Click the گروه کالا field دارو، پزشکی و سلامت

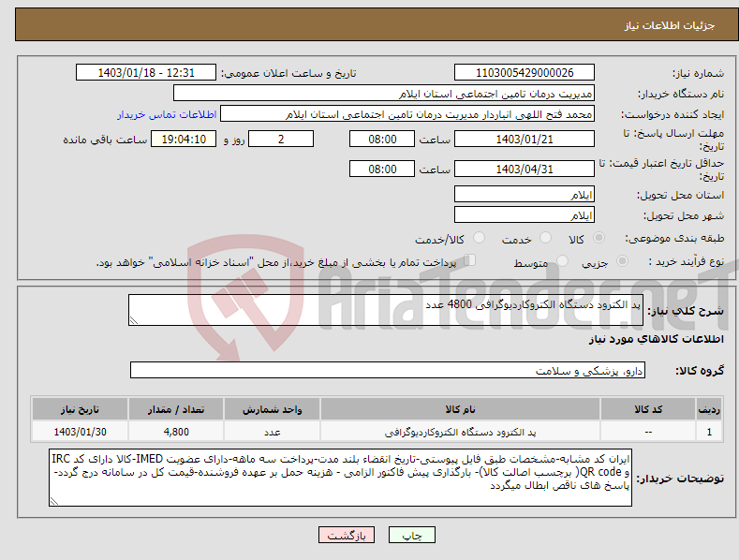(x=388, y=371)
